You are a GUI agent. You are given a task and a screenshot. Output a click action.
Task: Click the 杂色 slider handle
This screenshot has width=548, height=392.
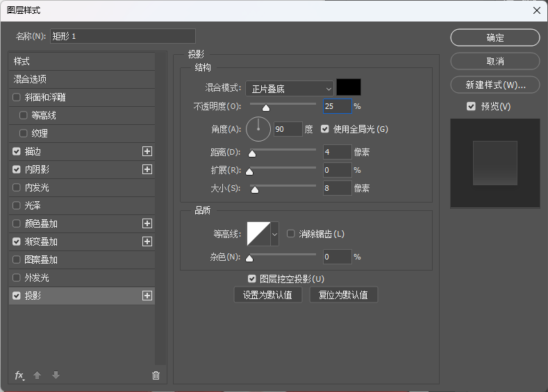coord(249,258)
